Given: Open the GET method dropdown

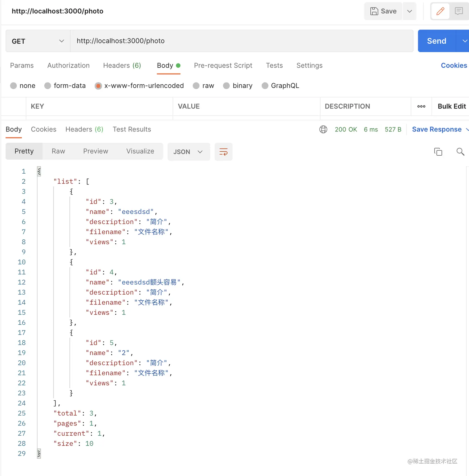Looking at the screenshot, I should pos(38,41).
